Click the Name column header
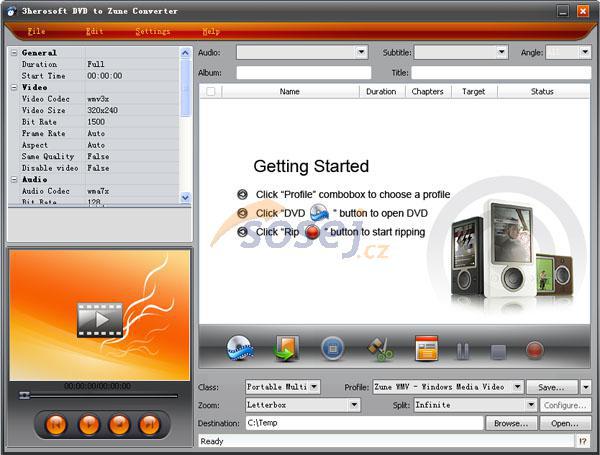Viewport: 600px width, 455px height. click(290, 91)
